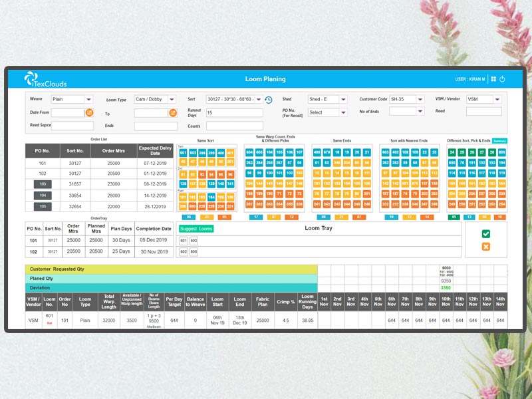The height and width of the screenshot is (399, 532).
Task: Click the iTexClouds logo
Action: (x=45, y=79)
